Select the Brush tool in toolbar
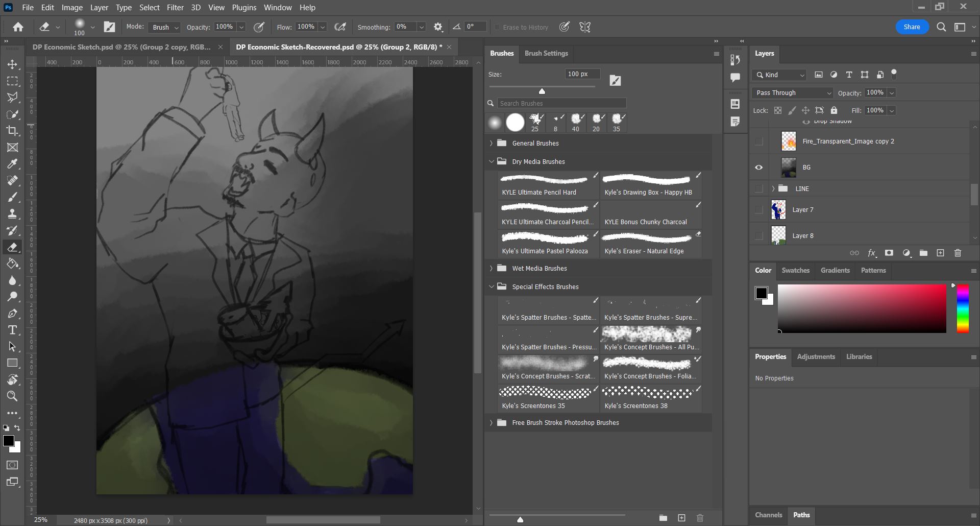 [13, 197]
